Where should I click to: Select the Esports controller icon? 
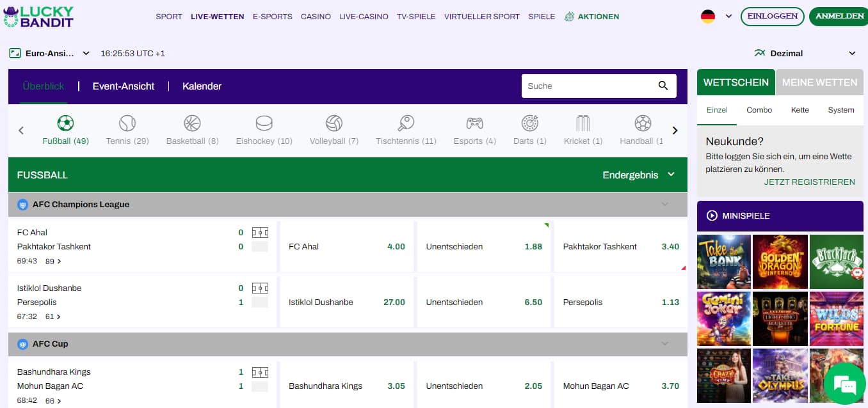pyautogui.click(x=474, y=123)
